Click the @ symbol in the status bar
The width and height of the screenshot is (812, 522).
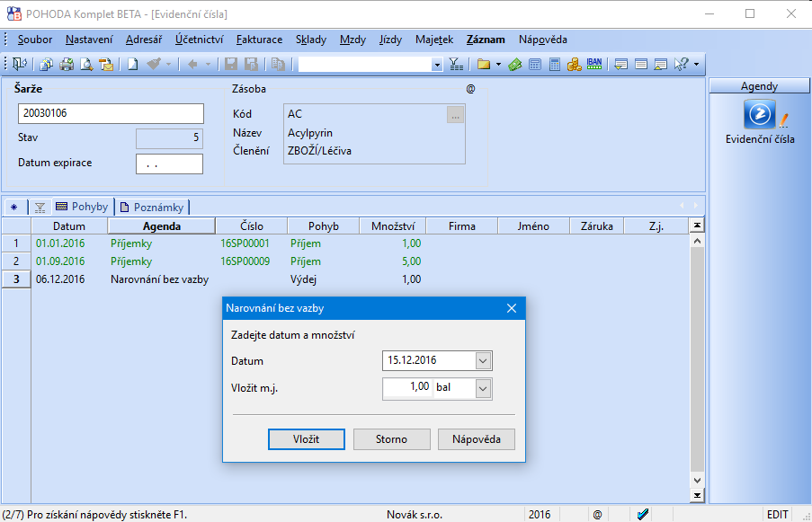598,515
